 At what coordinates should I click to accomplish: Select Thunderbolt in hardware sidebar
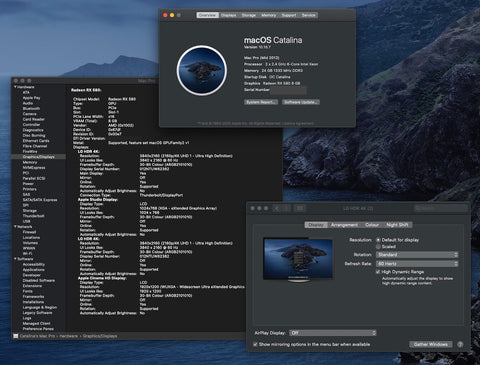click(x=33, y=216)
